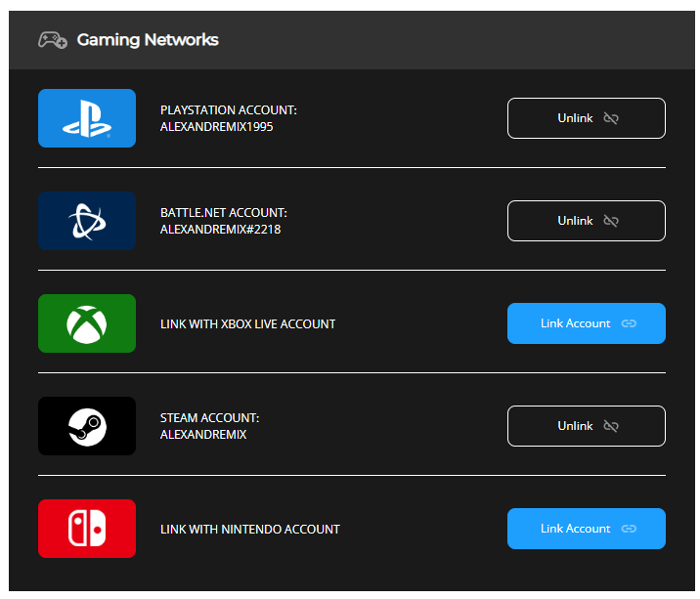Click the Xbox logo tile
700x599 pixels.
point(87,323)
